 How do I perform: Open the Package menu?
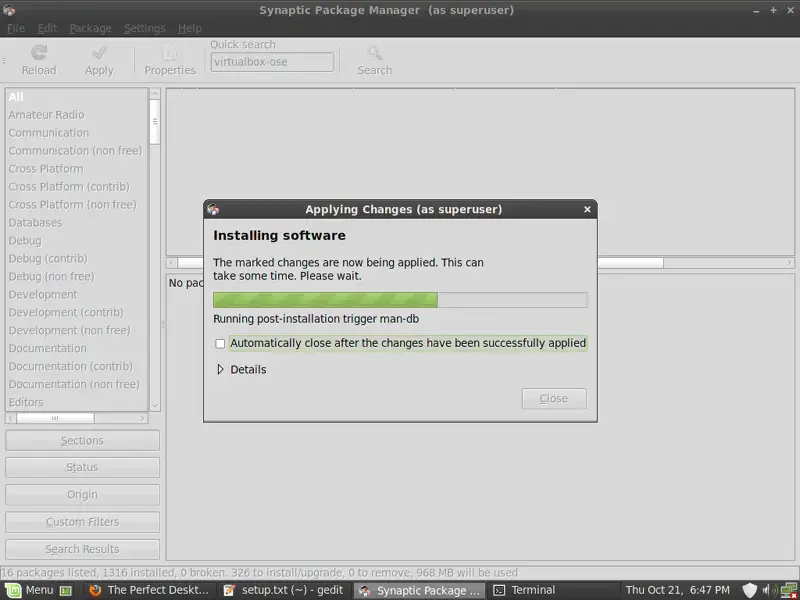(90, 28)
